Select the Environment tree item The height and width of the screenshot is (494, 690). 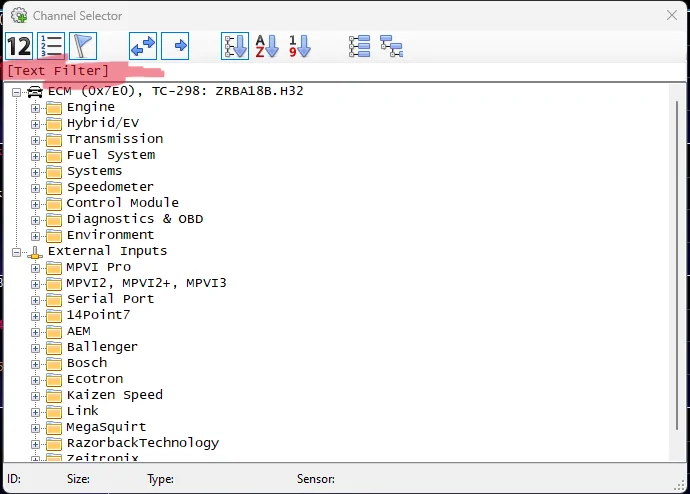coord(110,235)
